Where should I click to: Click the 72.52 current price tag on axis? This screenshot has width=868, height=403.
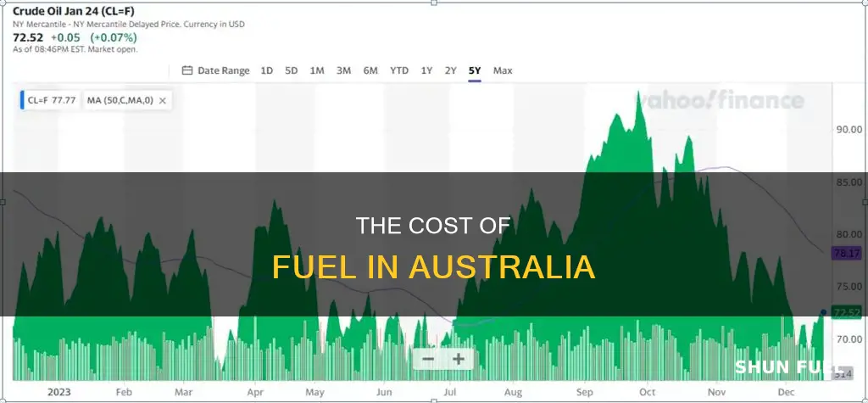coord(847,313)
